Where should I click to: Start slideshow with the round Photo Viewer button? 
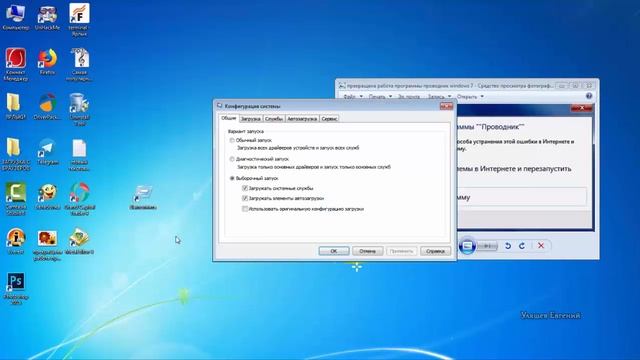coord(467,246)
